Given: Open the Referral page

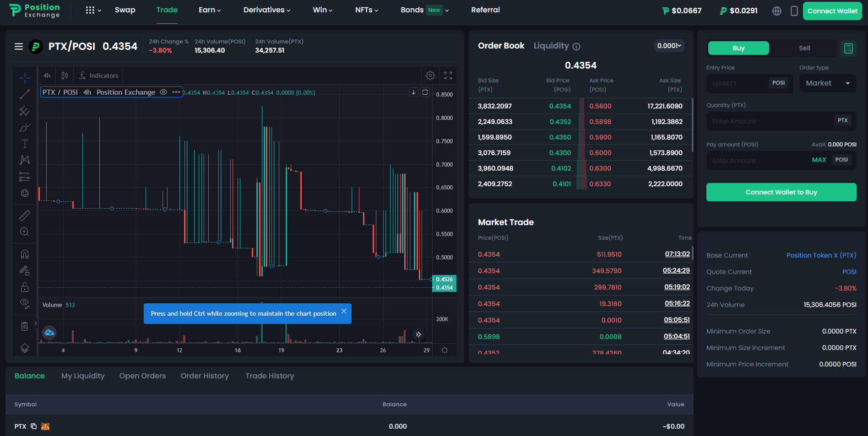Looking at the screenshot, I should (x=485, y=10).
